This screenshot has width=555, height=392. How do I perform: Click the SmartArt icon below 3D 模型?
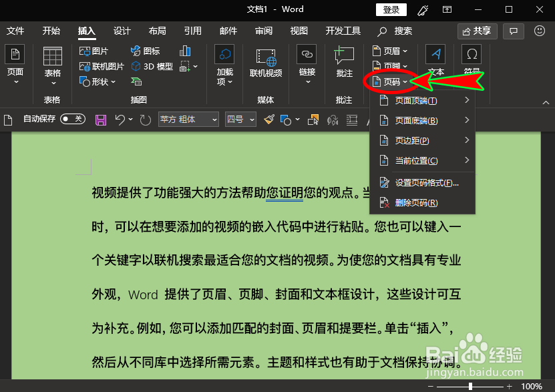pos(136,81)
